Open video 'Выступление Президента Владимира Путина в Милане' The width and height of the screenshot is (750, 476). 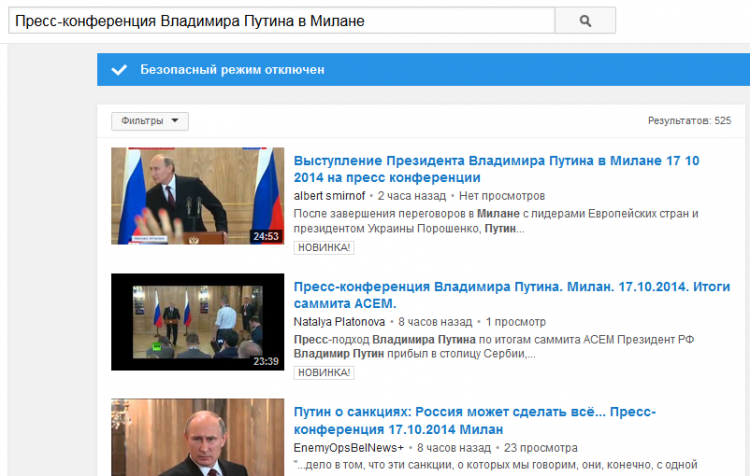point(496,169)
